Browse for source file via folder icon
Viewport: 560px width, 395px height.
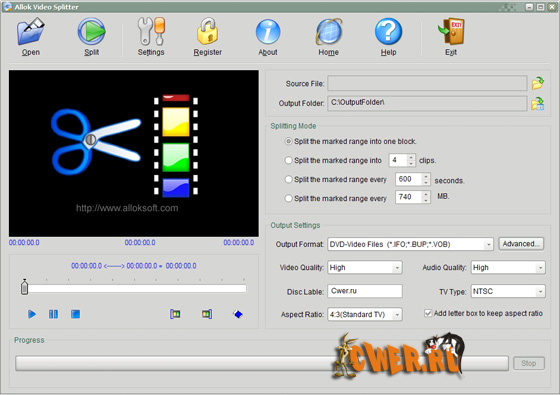coord(538,83)
